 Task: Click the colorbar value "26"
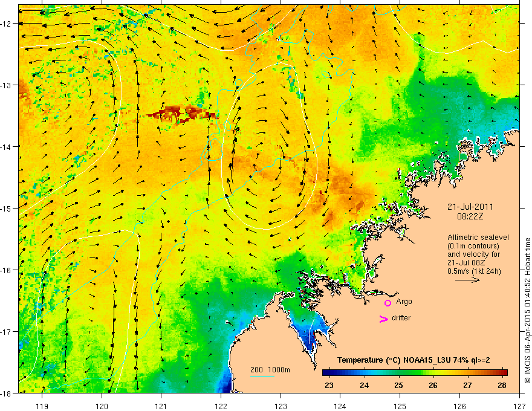[x=433, y=386]
